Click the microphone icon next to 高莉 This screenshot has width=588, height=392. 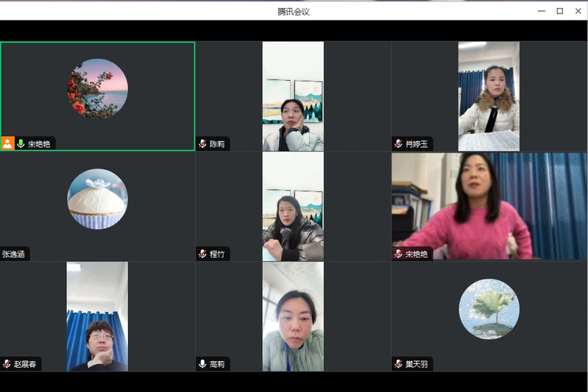point(202,364)
